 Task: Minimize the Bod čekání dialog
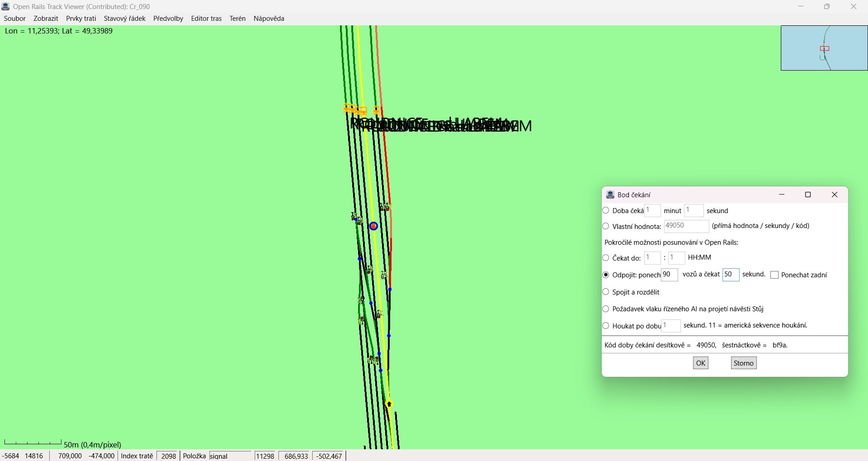(x=782, y=195)
